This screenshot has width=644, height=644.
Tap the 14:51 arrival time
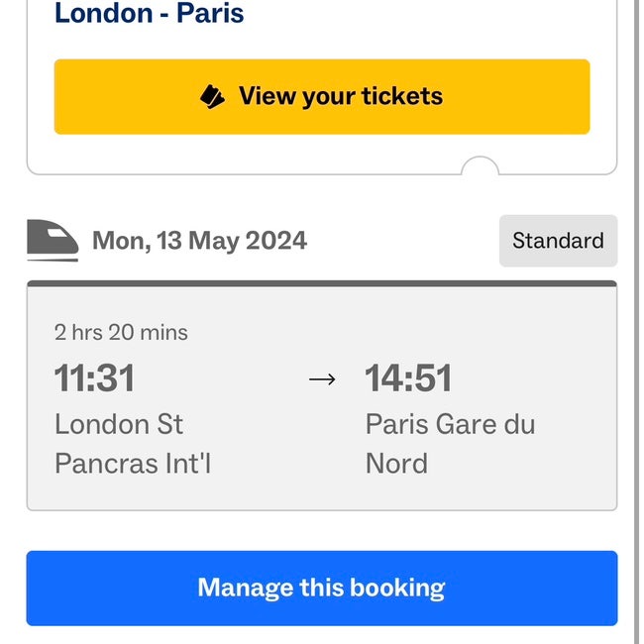click(408, 378)
